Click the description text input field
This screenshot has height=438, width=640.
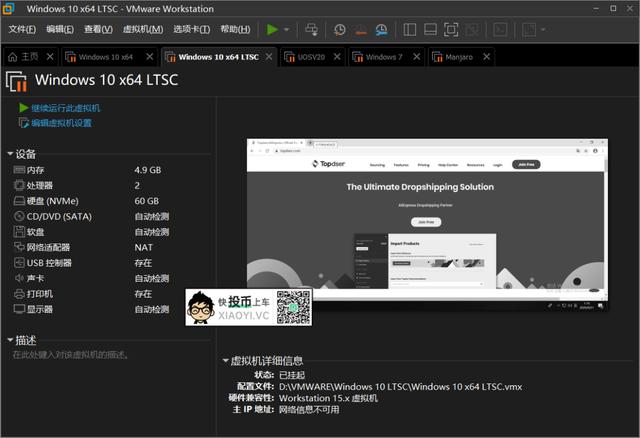tap(71, 355)
